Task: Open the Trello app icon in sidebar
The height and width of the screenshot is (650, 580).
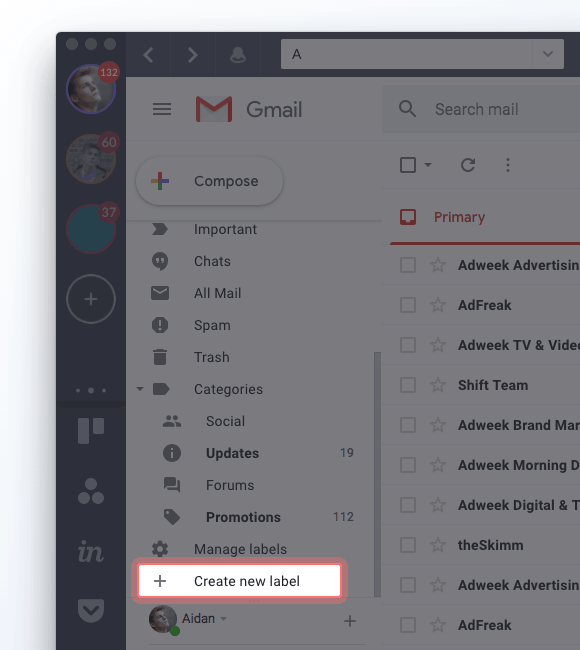Action: point(91,431)
